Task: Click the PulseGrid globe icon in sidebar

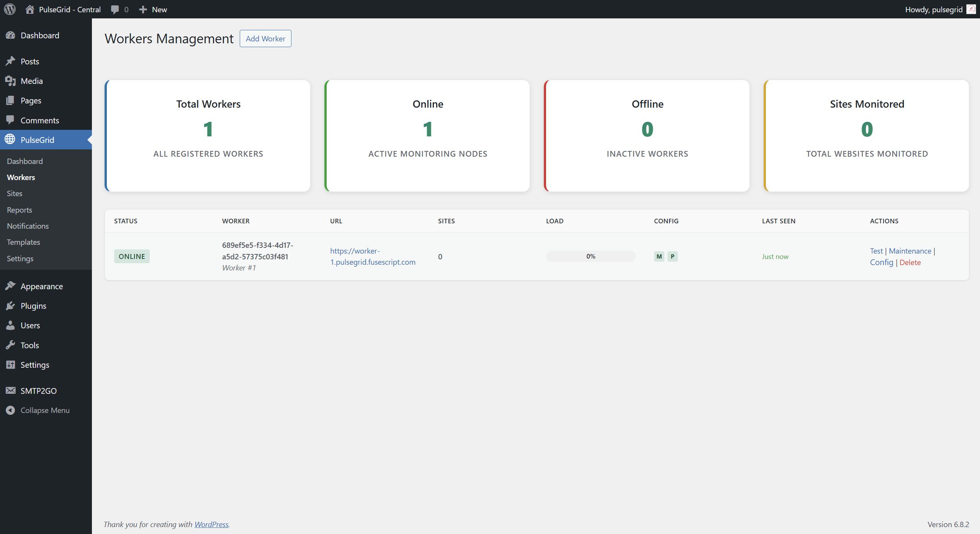Action: pos(10,139)
